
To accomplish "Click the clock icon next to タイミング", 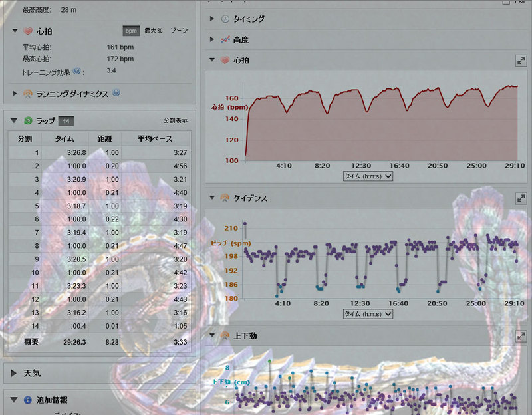I will pyautogui.click(x=225, y=19).
